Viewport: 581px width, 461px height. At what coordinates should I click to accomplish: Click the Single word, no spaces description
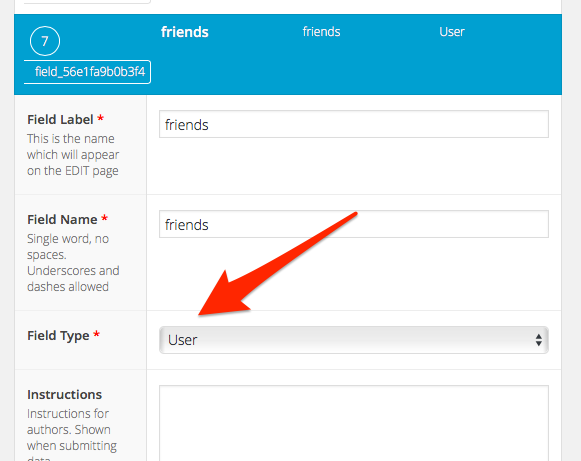tap(73, 263)
